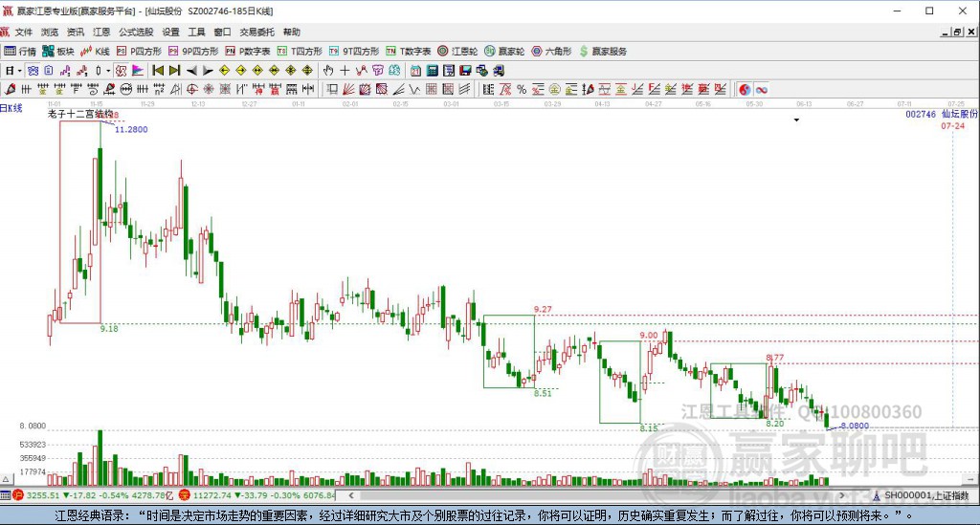Open the 江恩轮 Gann wheel
The width and height of the screenshot is (980, 525).
[x=457, y=52]
